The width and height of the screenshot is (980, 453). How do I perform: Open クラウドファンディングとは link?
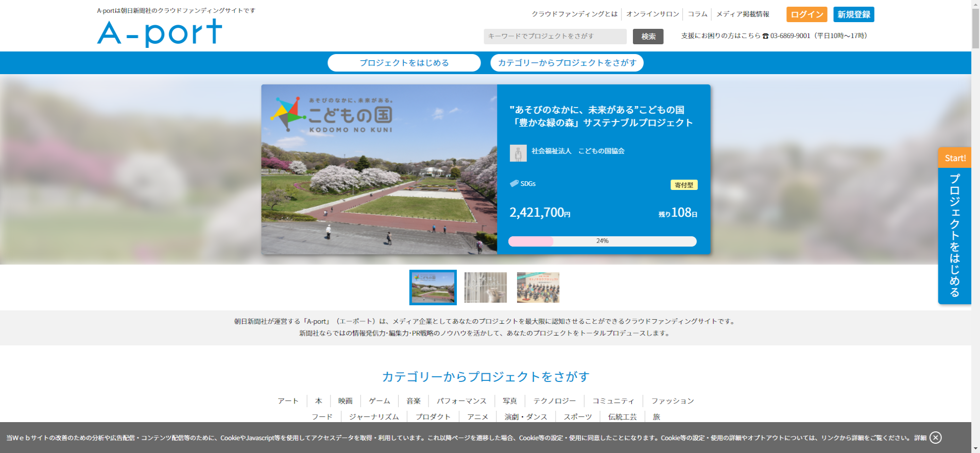pos(574,14)
